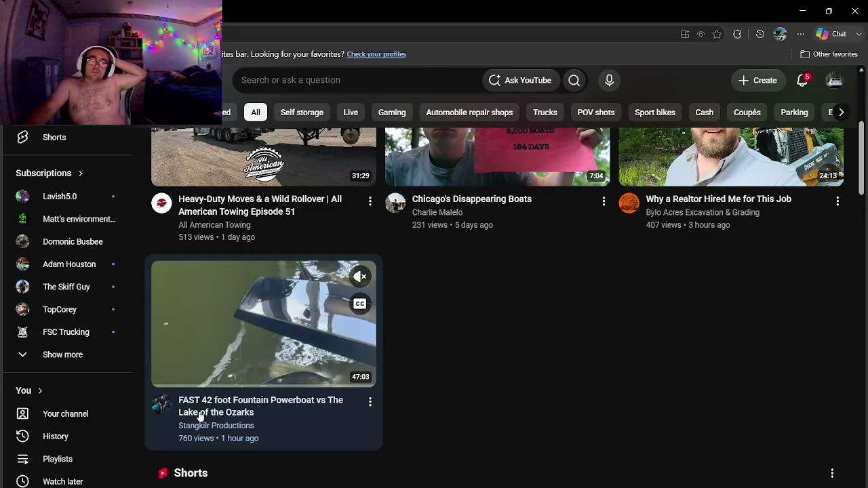The height and width of the screenshot is (488, 868).
Task: Play the FAST 42 foot Fountain Powerboat thumbnail
Action: pyautogui.click(x=264, y=324)
